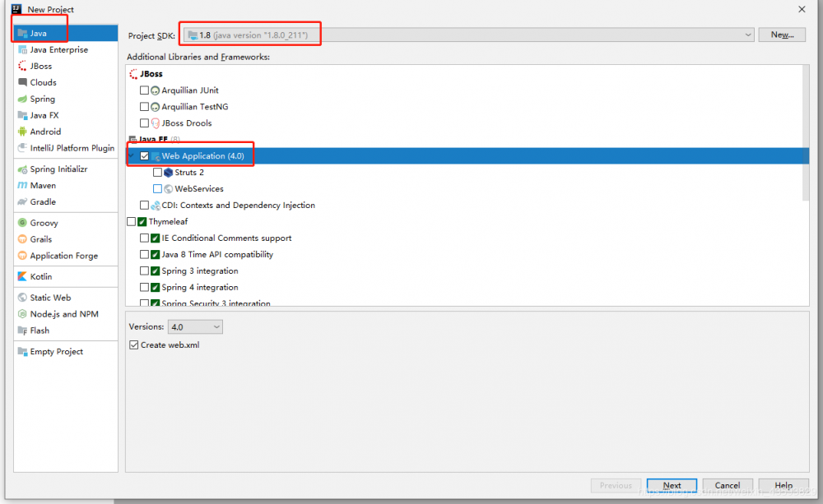Screen dimensions: 823x504
Task: Click the Empty Project folder icon
Action: tap(22, 351)
